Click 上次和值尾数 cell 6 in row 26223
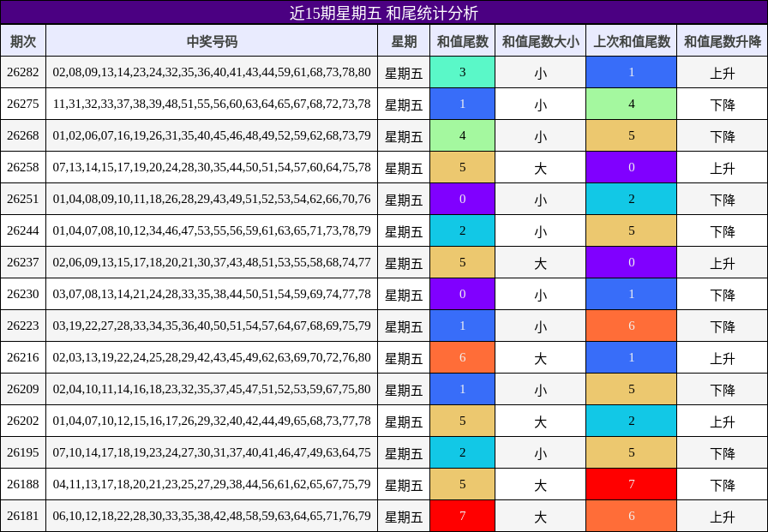The width and height of the screenshot is (768, 532). [632, 326]
